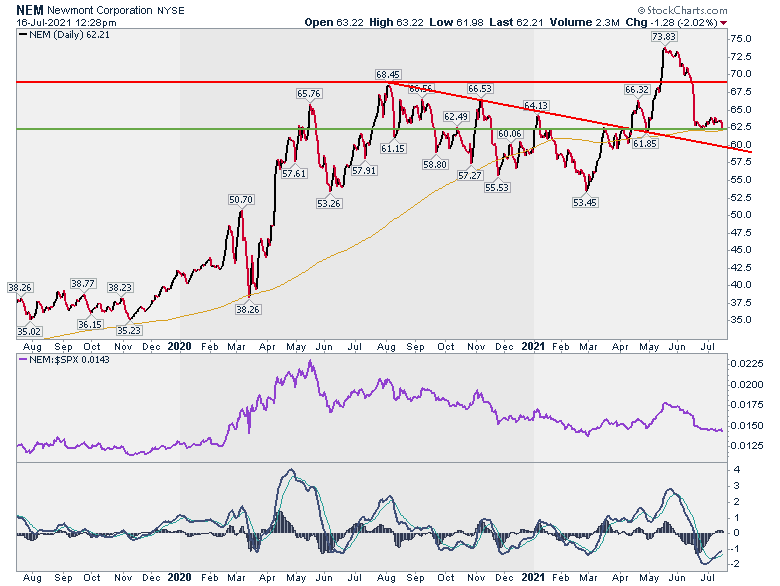This screenshot has height=586, width=780.
Task: Click the 65.76 price label
Action: coord(308,94)
